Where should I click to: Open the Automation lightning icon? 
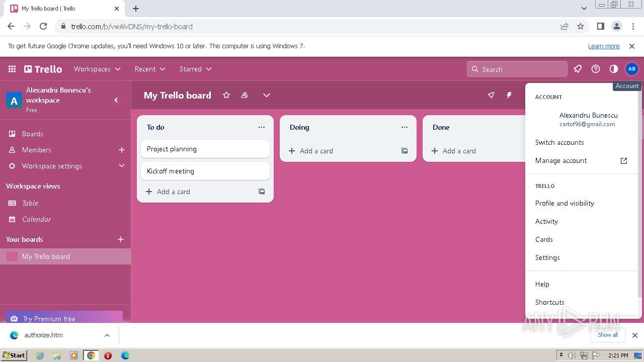click(x=509, y=95)
